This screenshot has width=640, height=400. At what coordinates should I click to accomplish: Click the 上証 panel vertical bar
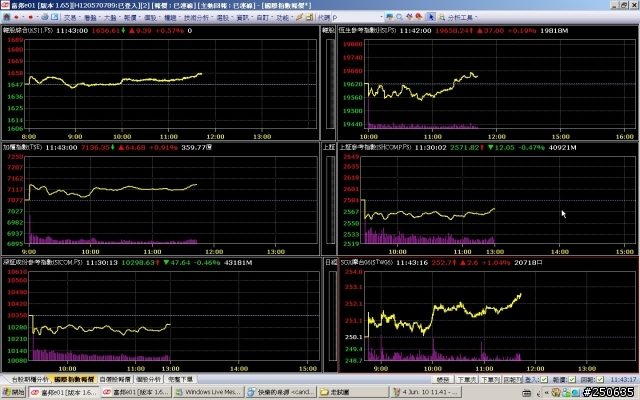[x=330, y=200]
